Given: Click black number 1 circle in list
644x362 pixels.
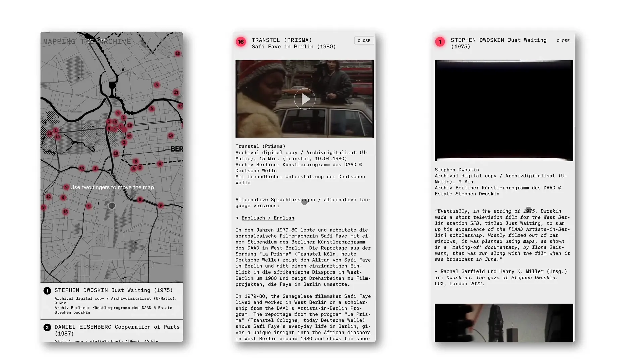Looking at the screenshot, I should click(x=47, y=291).
